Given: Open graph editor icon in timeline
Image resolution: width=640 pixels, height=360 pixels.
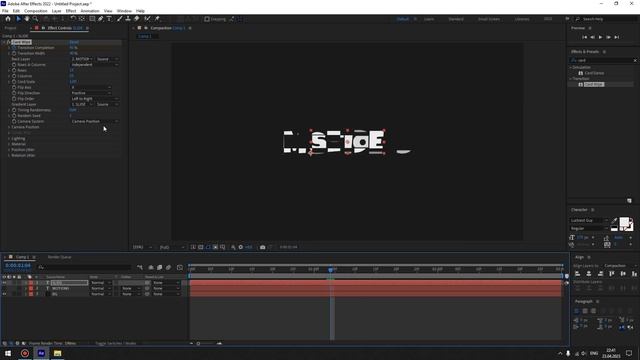Looking at the screenshot, I should coord(180,267).
